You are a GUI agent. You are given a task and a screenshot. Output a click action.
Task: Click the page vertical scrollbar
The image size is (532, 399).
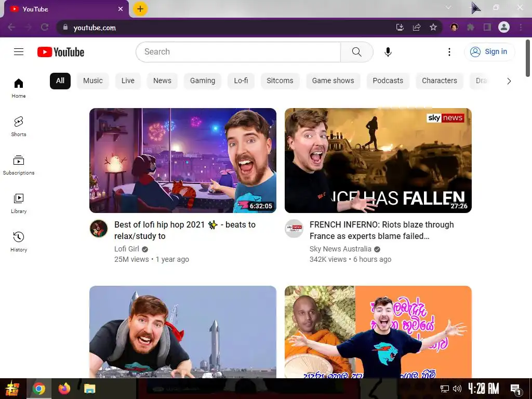click(x=528, y=58)
